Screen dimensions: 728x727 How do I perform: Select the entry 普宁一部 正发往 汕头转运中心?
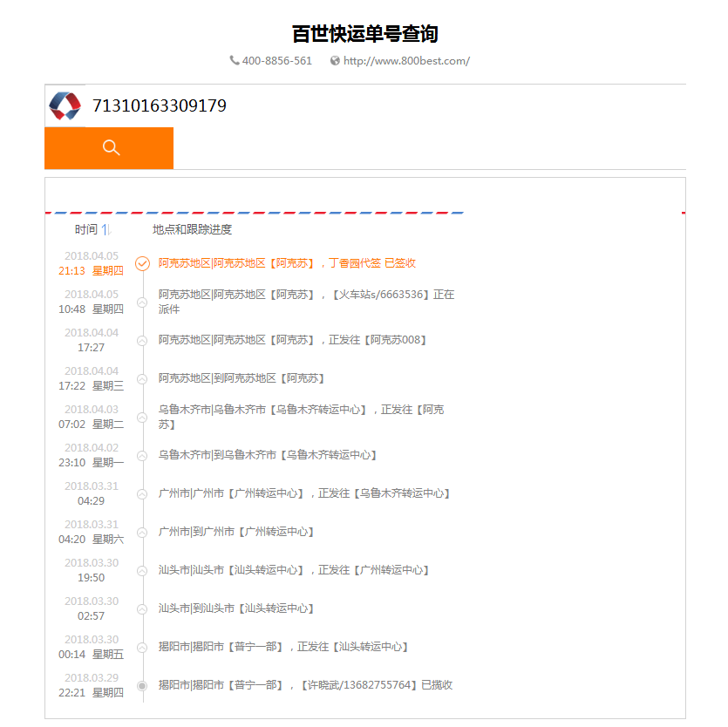(x=283, y=647)
